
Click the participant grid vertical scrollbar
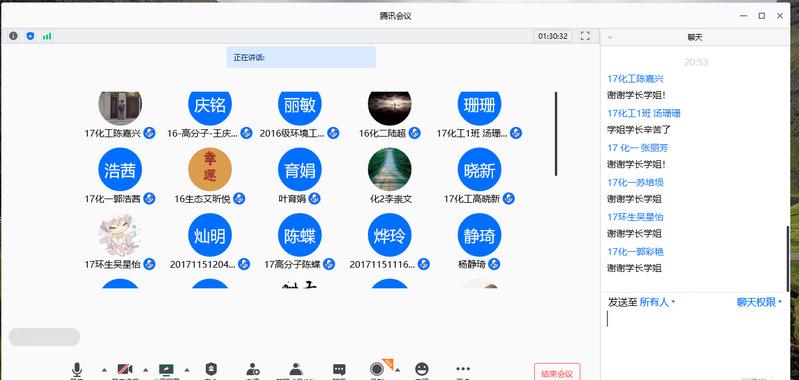555,134
